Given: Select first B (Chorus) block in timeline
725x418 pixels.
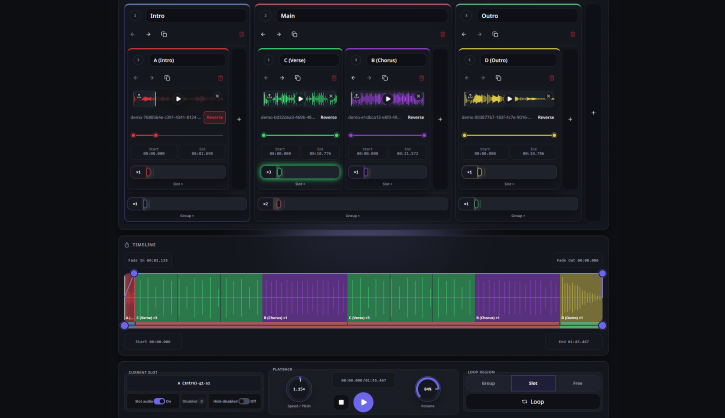Looking at the screenshot, I should [305, 297].
